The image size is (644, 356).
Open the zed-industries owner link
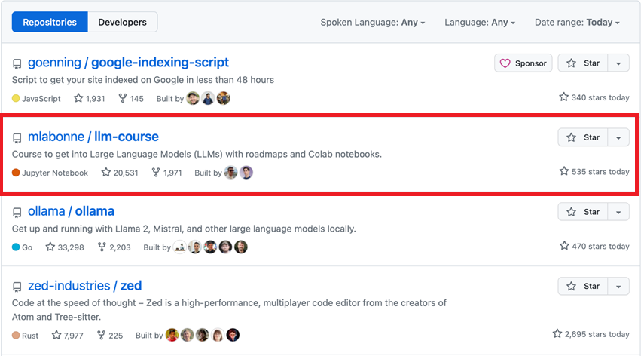point(69,286)
